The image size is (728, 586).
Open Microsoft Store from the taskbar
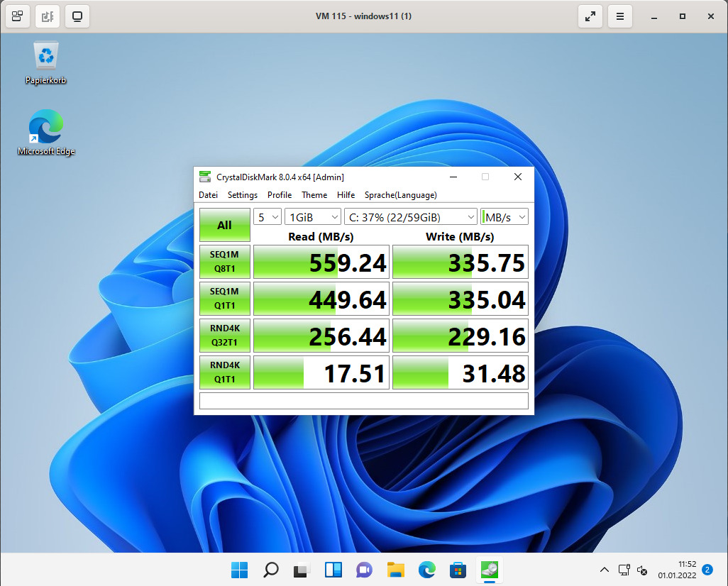pos(458,570)
